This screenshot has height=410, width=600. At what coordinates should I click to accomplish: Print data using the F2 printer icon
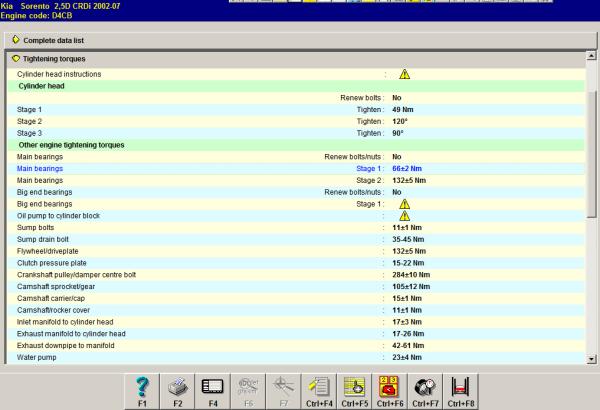(178, 391)
